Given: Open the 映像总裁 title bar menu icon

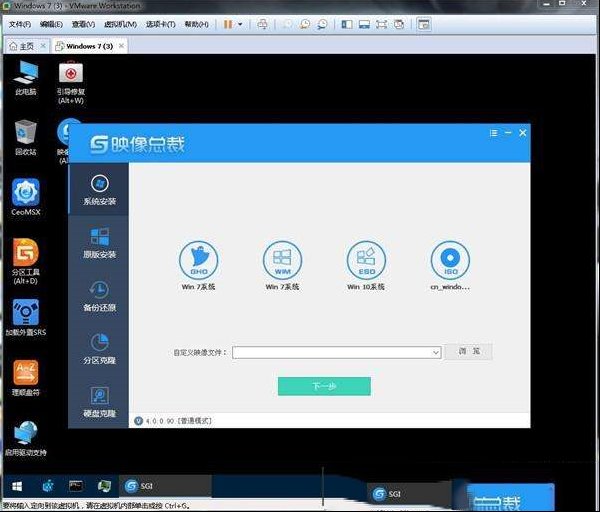Looking at the screenshot, I should tap(494, 133).
